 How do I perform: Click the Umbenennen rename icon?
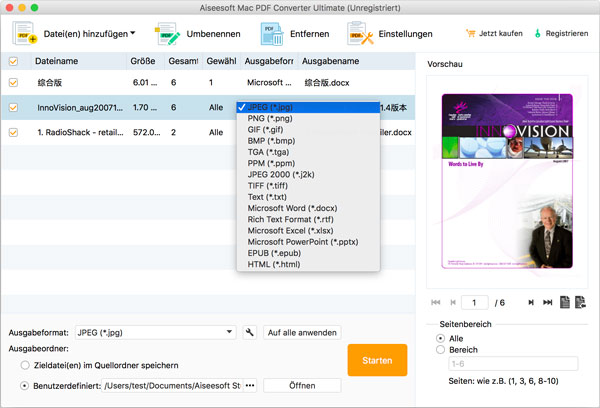point(167,34)
